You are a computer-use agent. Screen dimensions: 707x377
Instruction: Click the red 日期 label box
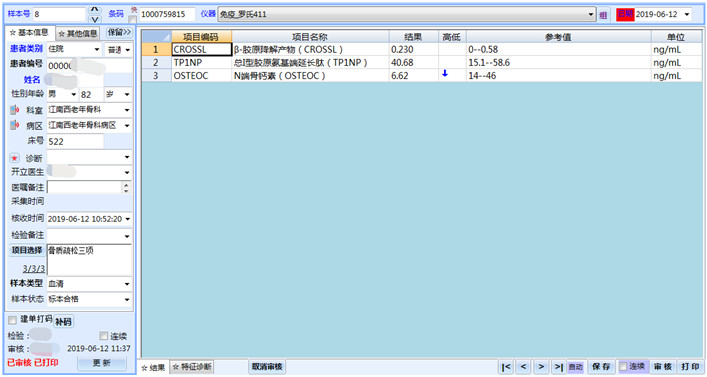625,14
